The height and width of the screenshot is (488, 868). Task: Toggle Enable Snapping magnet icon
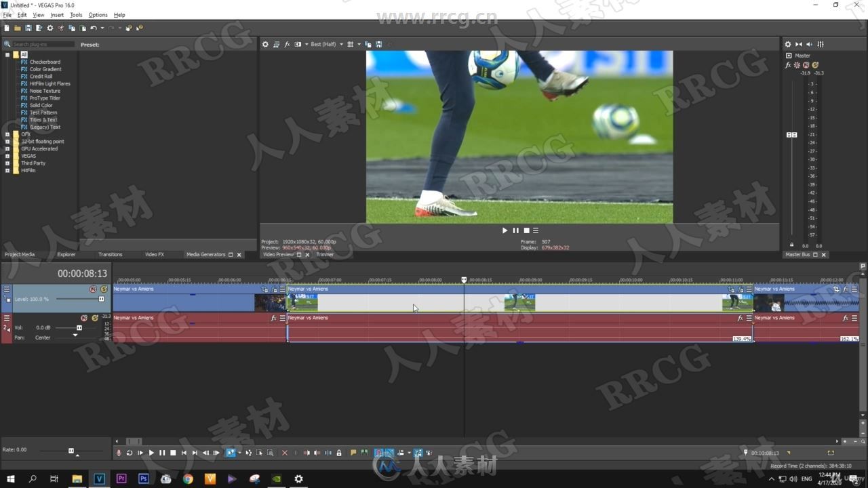[x=378, y=453]
